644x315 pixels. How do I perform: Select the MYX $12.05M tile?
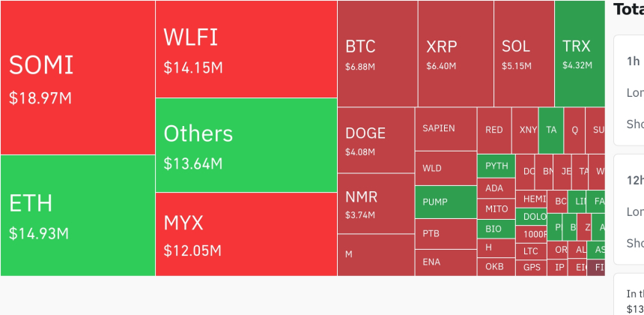click(246, 234)
